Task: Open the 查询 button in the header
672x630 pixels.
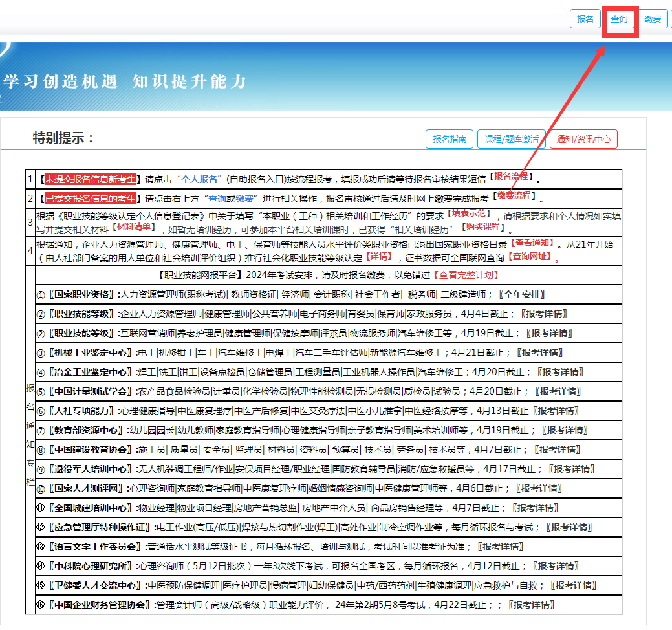Action: [x=619, y=19]
